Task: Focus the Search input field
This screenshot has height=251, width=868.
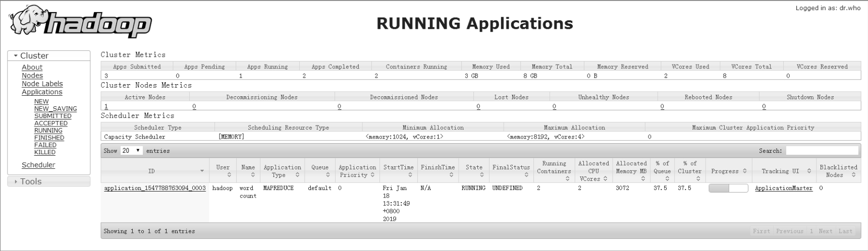Action: pyautogui.click(x=822, y=151)
